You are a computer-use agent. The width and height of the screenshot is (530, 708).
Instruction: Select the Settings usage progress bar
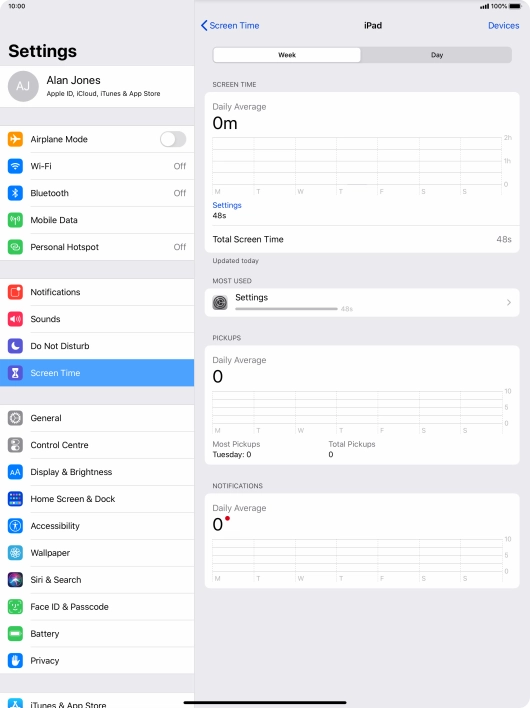pyautogui.click(x=286, y=309)
